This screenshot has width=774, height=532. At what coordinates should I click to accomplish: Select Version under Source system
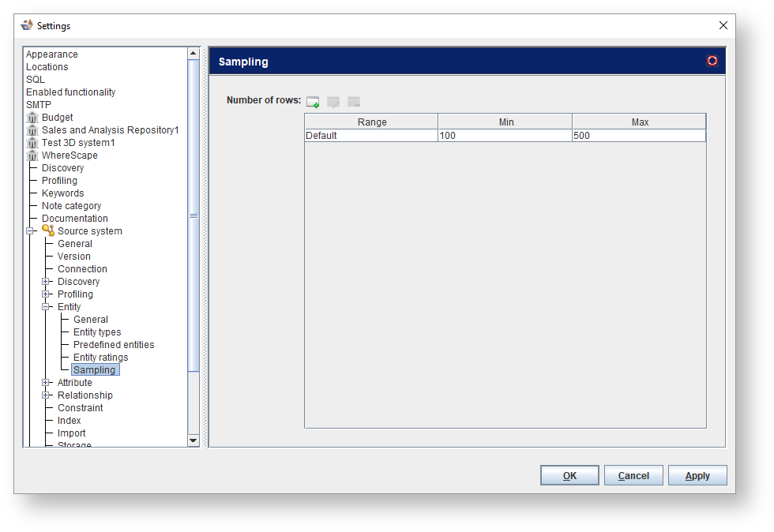[74, 256]
